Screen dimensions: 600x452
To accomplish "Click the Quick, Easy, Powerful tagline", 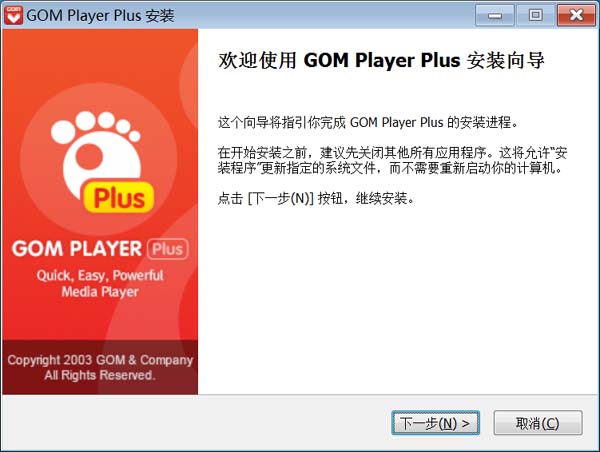I will click(100, 275).
